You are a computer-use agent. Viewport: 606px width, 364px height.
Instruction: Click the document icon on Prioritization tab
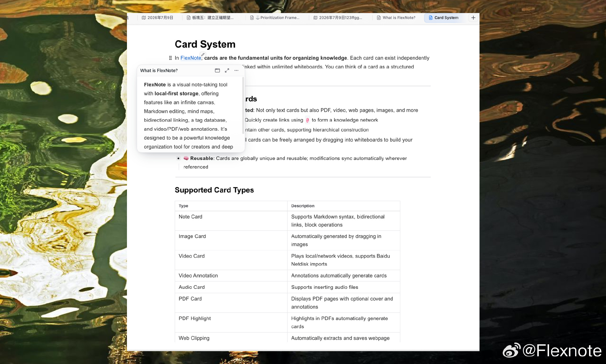click(252, 18)
